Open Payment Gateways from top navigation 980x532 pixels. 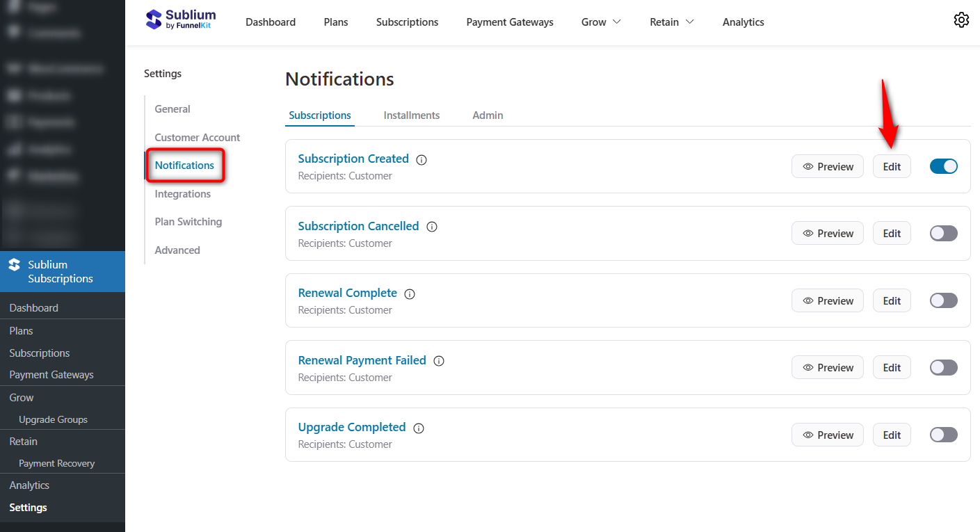pos(509,22)
